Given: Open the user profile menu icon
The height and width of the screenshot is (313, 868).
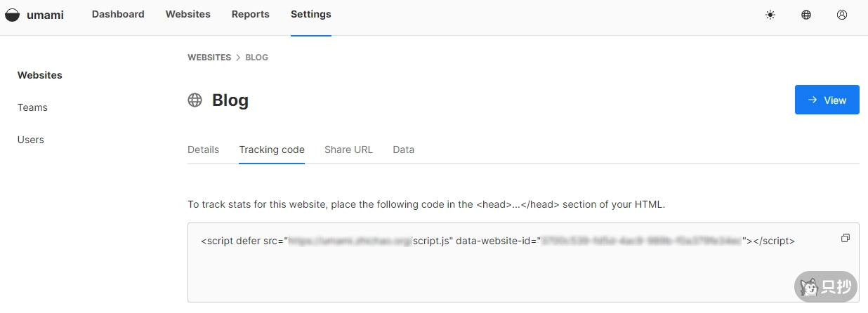Looking at the screenshot, I should 842,15.
